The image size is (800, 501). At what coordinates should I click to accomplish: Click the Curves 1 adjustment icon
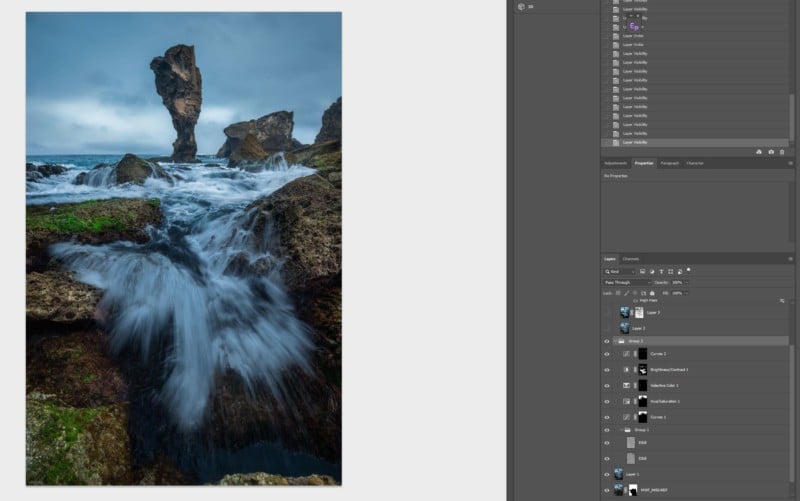tap(627, 417)
